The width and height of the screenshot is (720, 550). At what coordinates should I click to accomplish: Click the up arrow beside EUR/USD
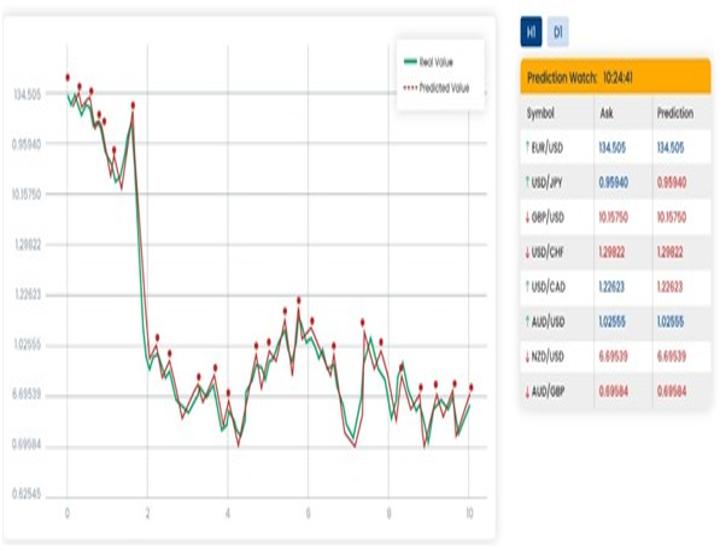point(527,148)
